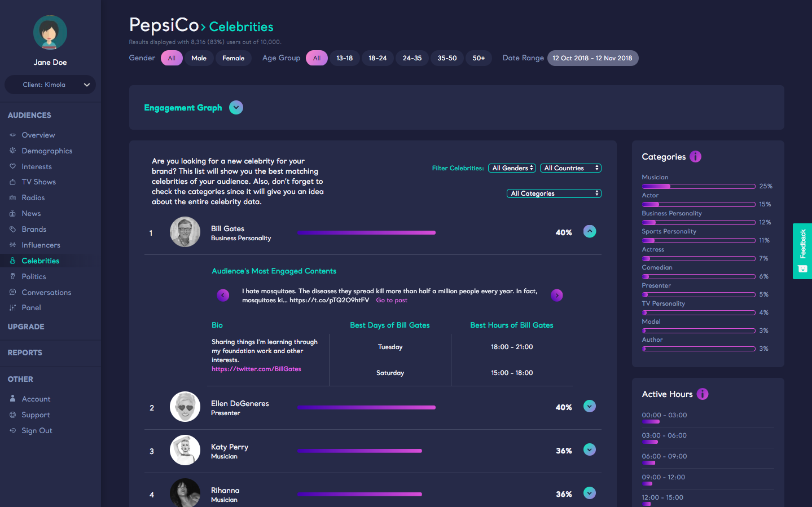
Task: Show next engaged content with right arrow
Action: point(557,295)
